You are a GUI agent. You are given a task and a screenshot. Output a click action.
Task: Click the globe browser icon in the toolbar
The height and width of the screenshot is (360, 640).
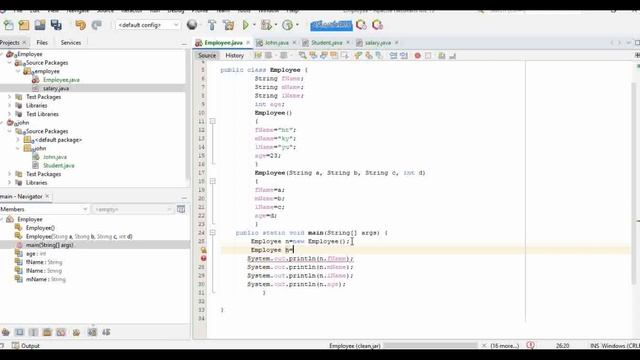pos(192,25)
